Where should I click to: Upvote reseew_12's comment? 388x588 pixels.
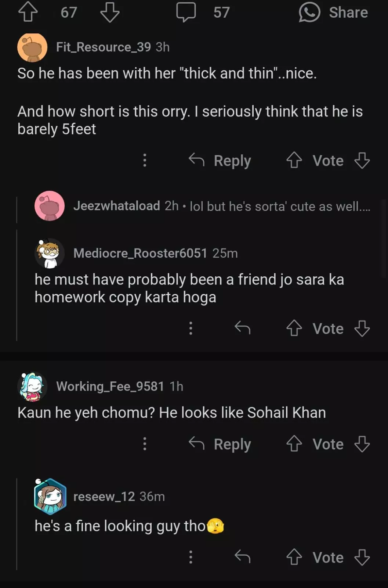pos(294,557)
